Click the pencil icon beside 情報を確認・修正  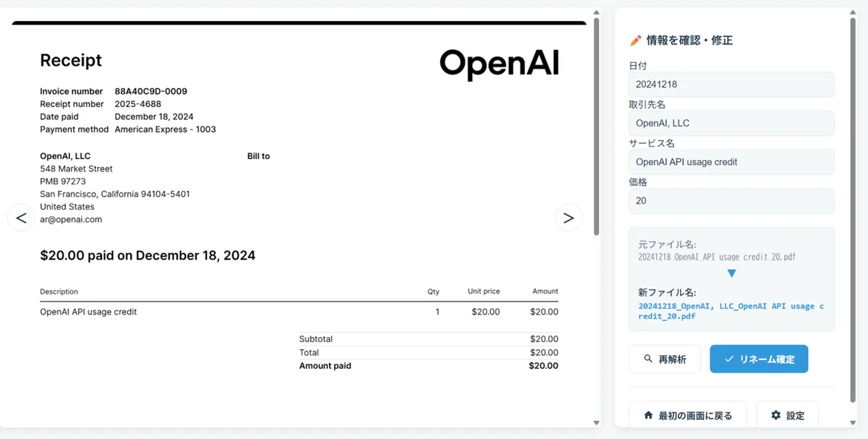click(636, 41)
